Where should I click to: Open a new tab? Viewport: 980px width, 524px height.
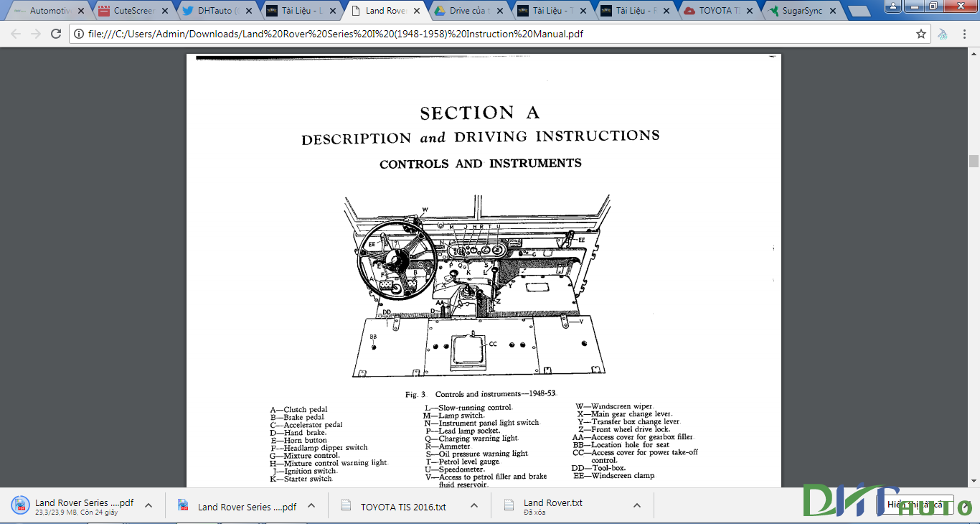pos(858,11)
